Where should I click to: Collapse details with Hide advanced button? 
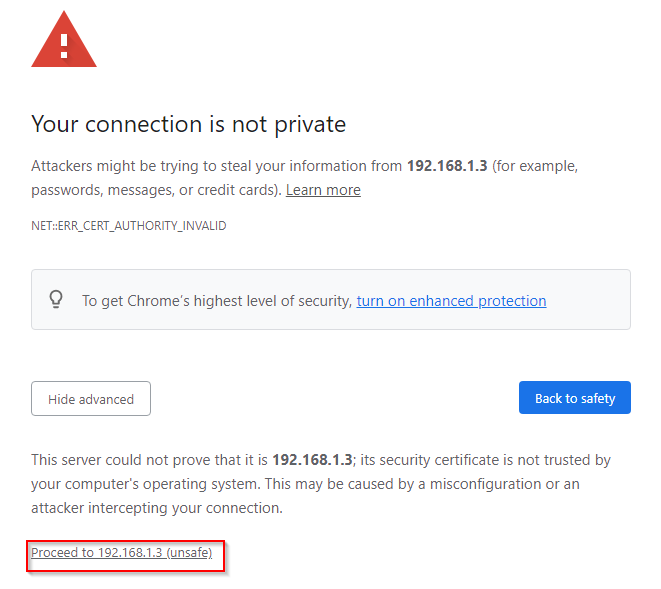[x=91, y=399]
